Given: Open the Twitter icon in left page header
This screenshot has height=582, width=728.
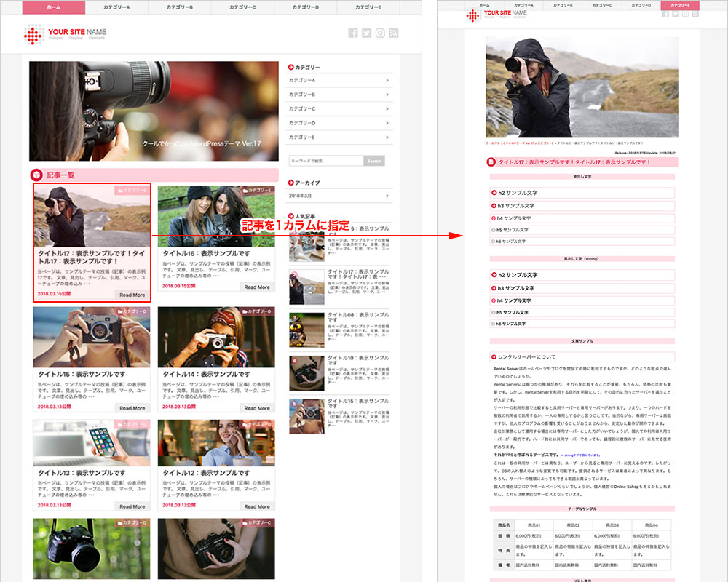Looking at the screenshot, I should (x=366, y=33).
